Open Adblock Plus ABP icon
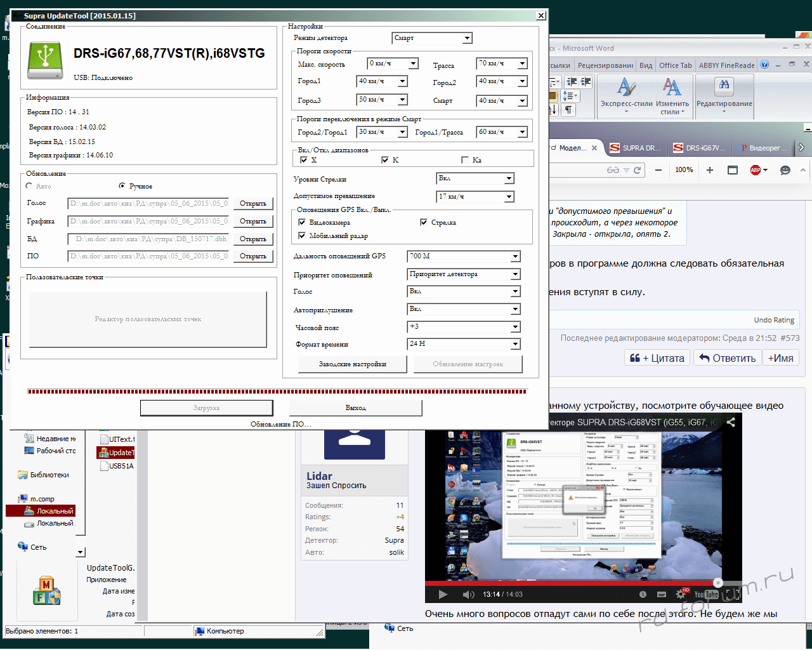812x650 pixels. (756, 170)
